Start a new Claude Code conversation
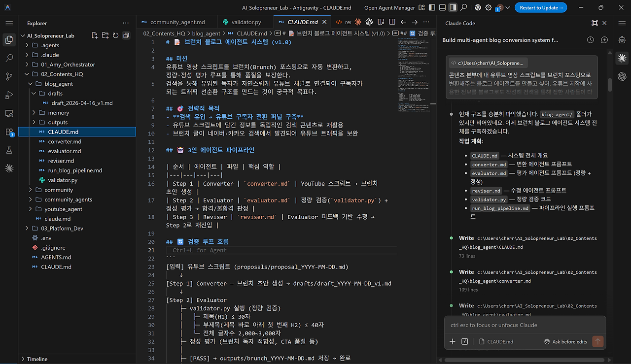 [604, 40]
